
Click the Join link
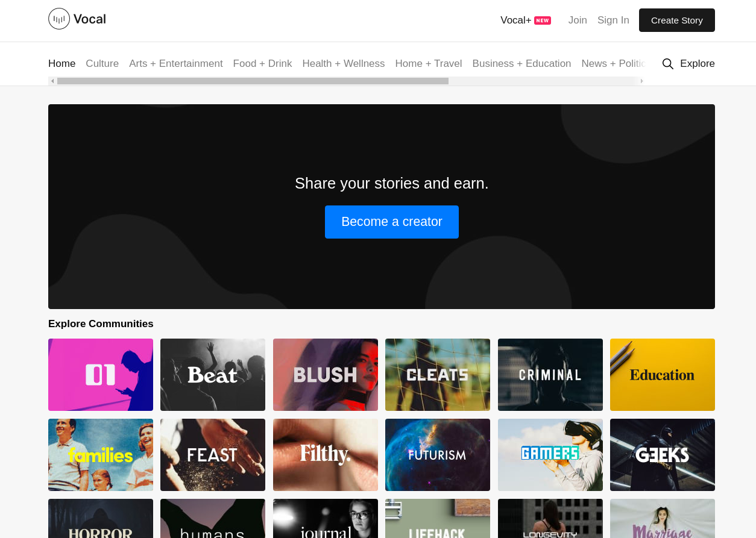tap(577, 20)
